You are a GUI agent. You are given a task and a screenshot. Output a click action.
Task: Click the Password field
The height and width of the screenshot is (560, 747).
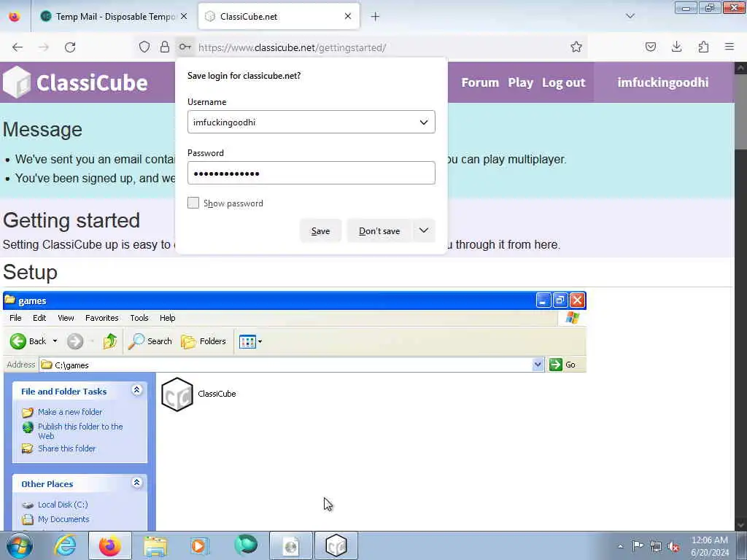pos(311,174)
